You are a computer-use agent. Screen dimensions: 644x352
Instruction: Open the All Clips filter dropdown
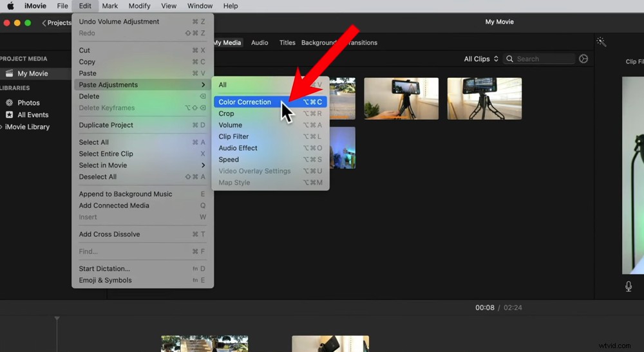tap(481, 59)
